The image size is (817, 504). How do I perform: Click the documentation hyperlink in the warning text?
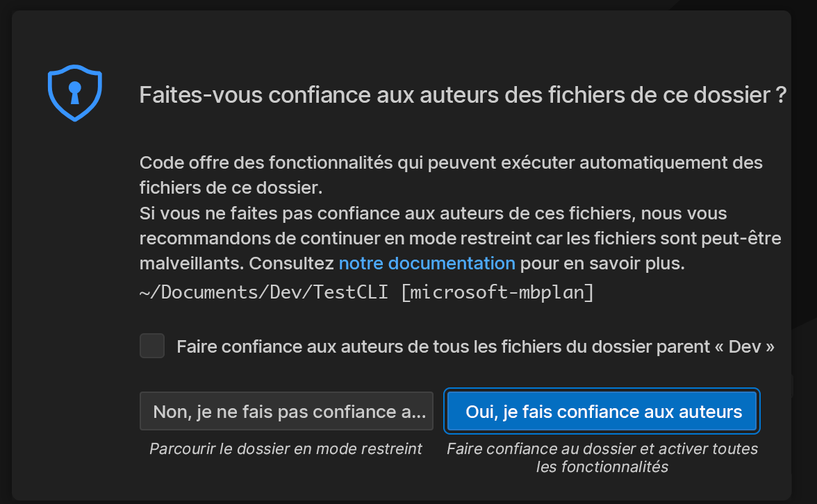[427, 263]
